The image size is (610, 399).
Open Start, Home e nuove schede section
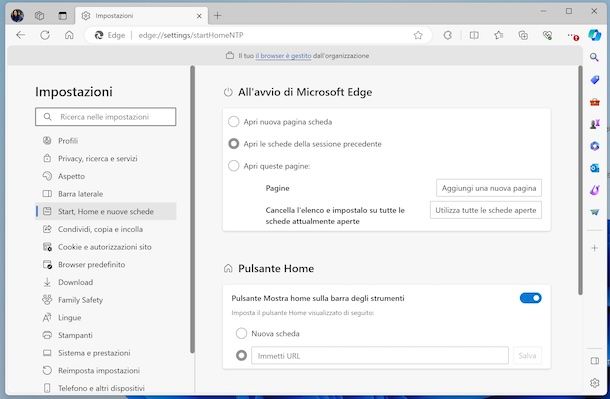106,211
